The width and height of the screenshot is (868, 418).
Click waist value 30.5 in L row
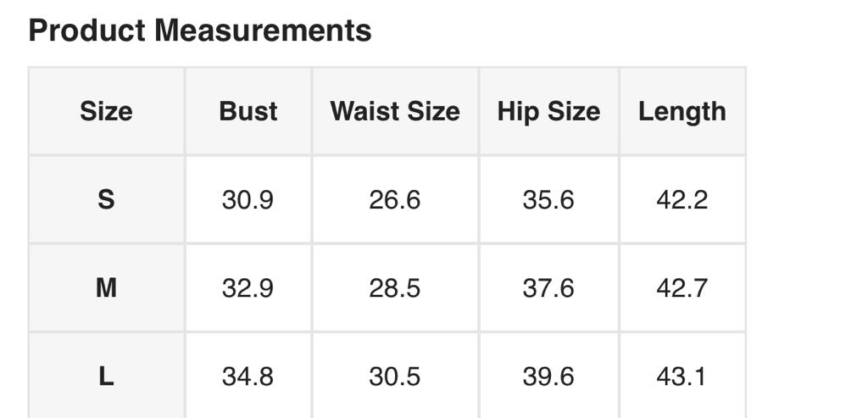tap(395, 376)
